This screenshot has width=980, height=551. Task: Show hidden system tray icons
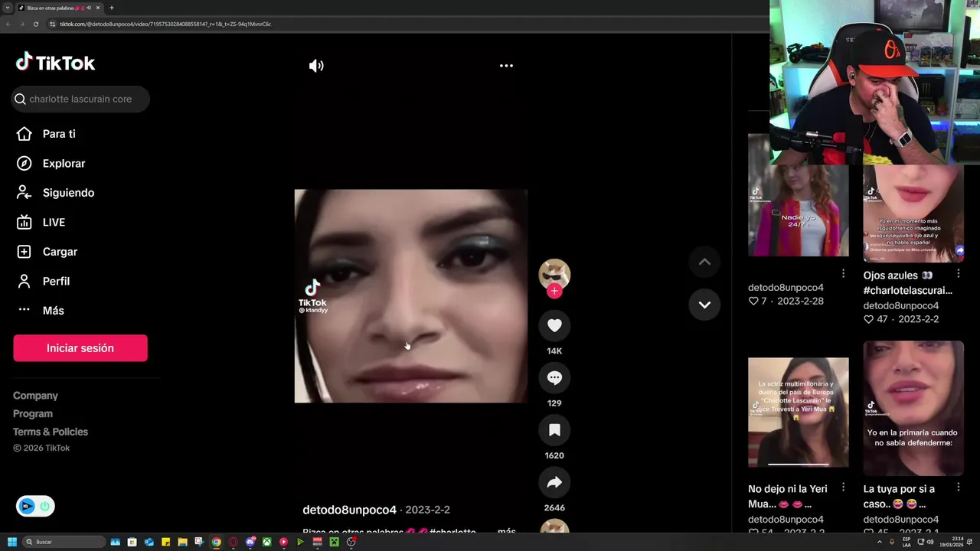(x=879, y=542)
